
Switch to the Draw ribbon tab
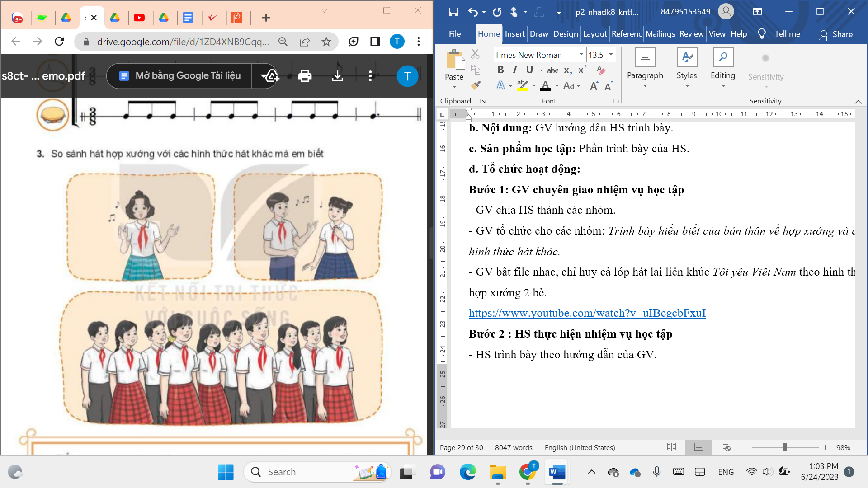pyautogui.click(x=539, y=34)
